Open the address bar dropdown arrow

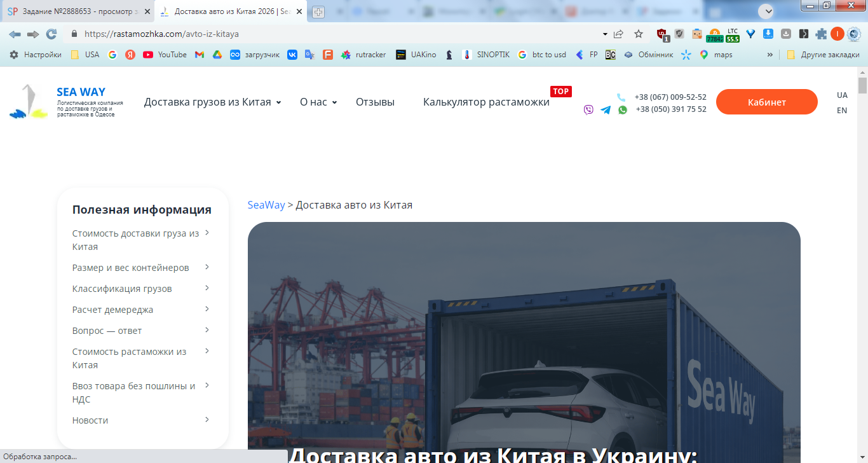[x=605, y=34]
